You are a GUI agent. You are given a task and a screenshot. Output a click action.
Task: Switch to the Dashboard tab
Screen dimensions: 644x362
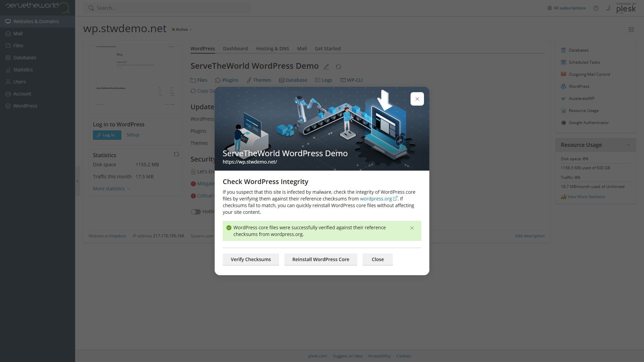235,49
